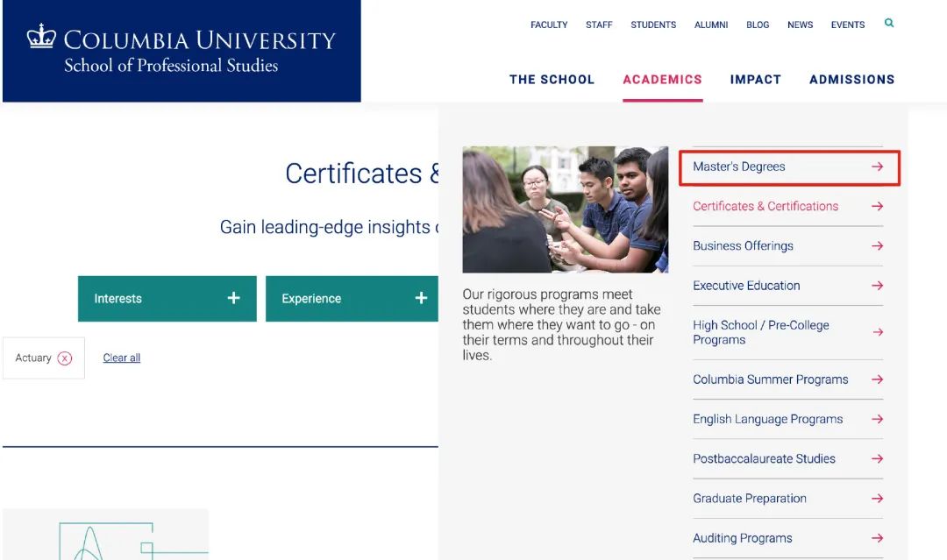Click the Clear all link
Image resolution: width=947 pixels, height=560 pixels.
(x=122, y=358)
